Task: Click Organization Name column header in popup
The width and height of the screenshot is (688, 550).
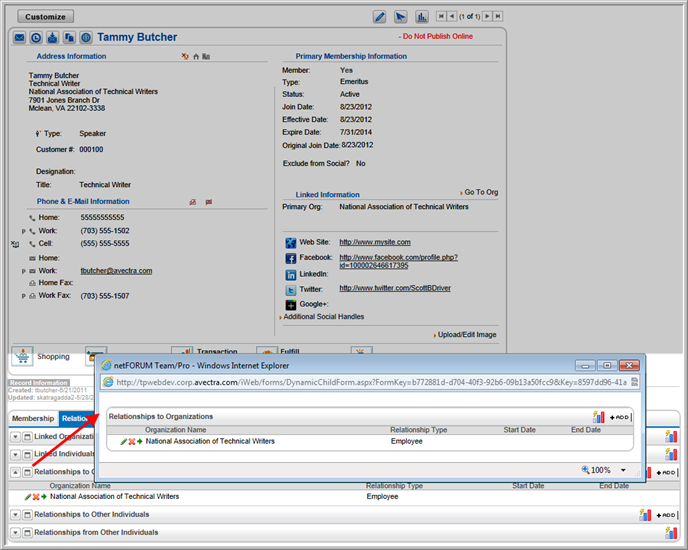Action: (176, 430)
